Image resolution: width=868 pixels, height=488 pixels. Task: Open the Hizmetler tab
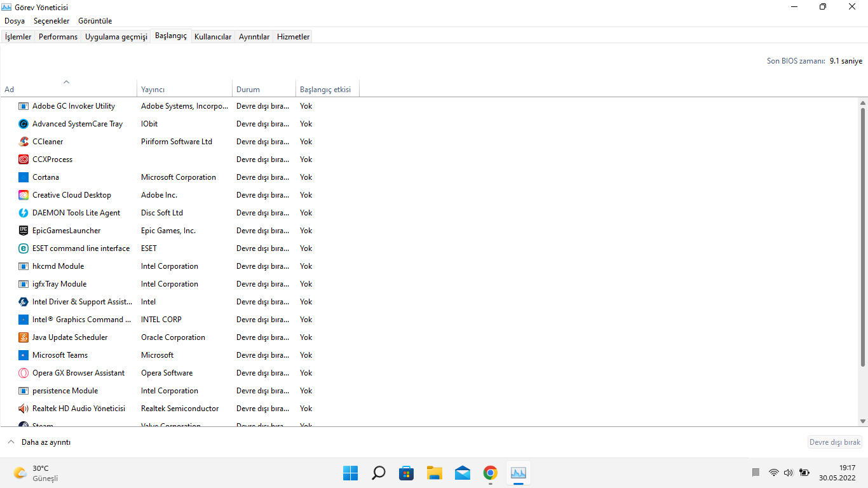point(294,37)
